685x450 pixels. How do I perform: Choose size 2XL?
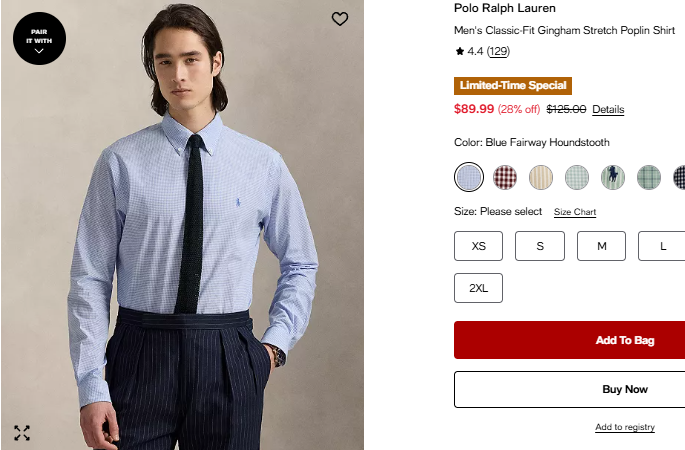point(479,288)
